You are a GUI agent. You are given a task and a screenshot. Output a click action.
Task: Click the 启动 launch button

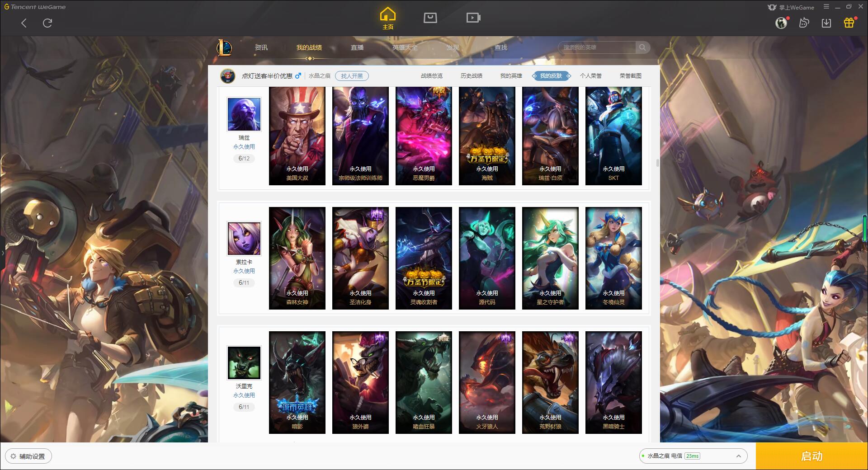tap(812, 456)
